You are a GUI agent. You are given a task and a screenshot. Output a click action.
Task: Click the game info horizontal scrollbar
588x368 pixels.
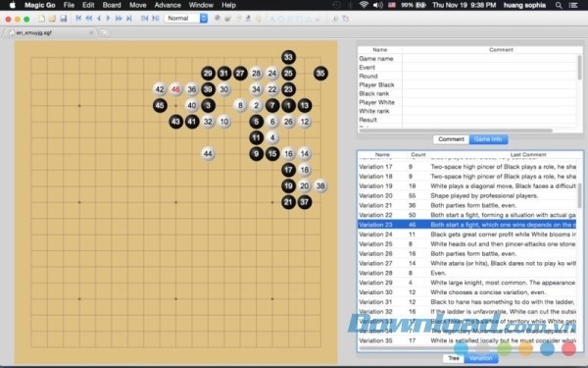point(457,131)
